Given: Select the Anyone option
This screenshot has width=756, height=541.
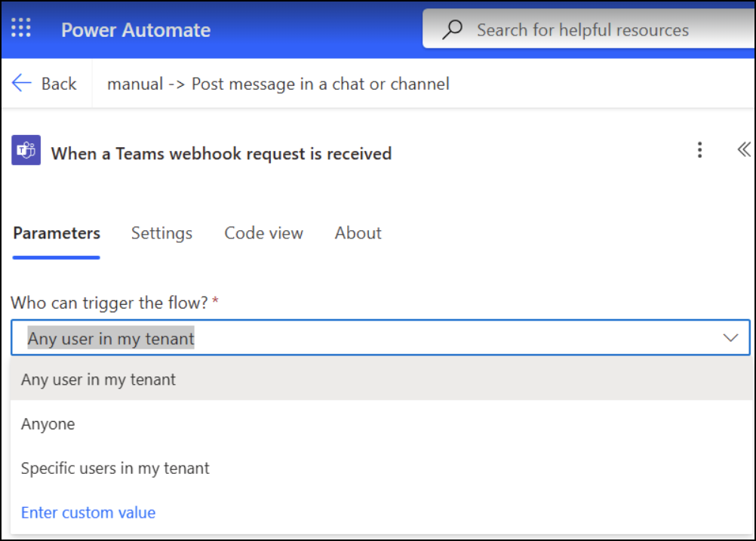Looking at the screenshot, I should click(x=380, y=424).
